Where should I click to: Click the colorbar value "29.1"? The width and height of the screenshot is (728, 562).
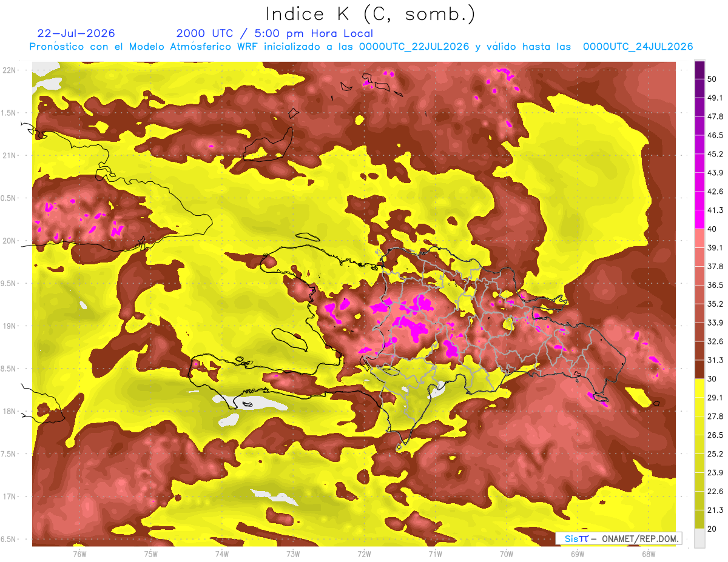click(x=715, y=398)
